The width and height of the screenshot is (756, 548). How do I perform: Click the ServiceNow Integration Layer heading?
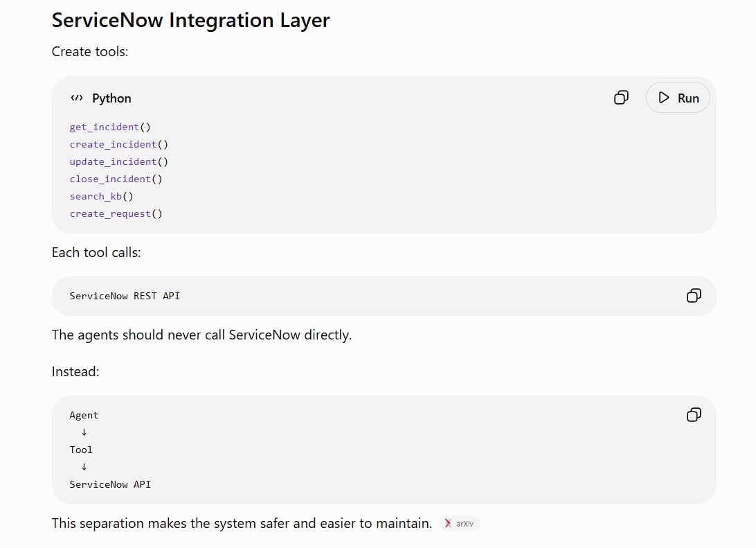[x=190, y=20]
